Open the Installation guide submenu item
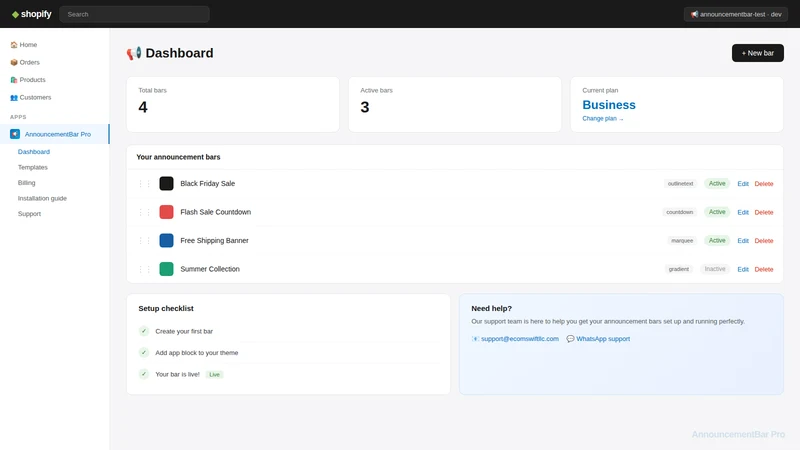 [x=42, y=198]
